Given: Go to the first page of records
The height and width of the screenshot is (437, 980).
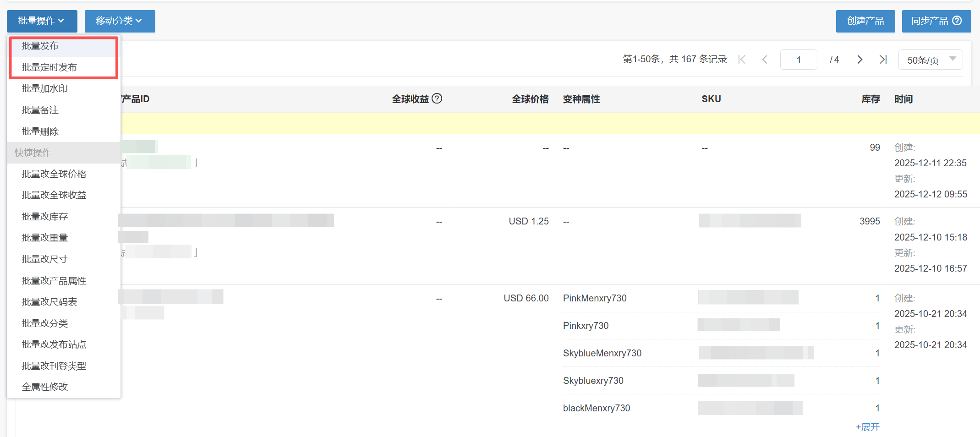Looking at the screenshot, I should 742,60.
